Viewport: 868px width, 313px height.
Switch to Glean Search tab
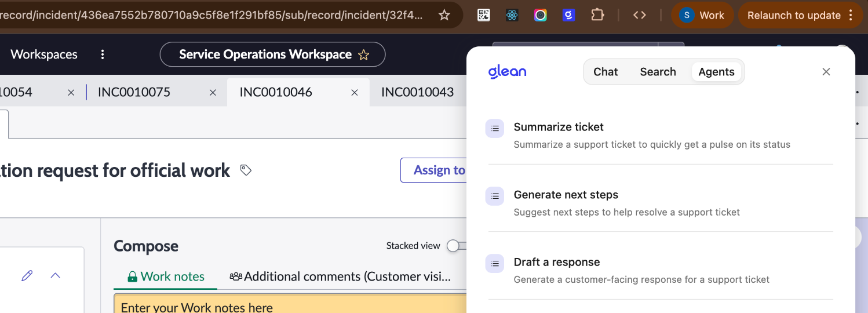(x=658, y=72)
